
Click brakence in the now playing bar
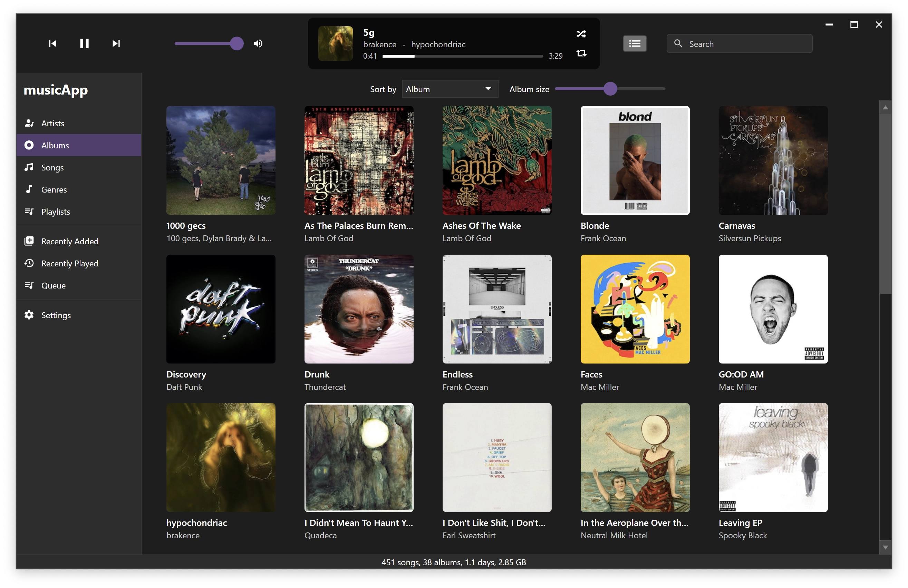380,45
